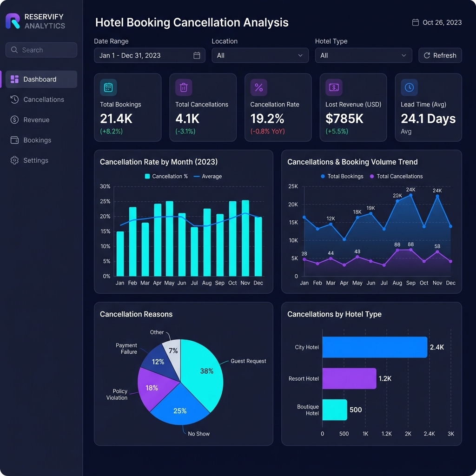The image size is (476, 476).
Task: Click the Bookings wallet icon
Action: coord(14,140)
